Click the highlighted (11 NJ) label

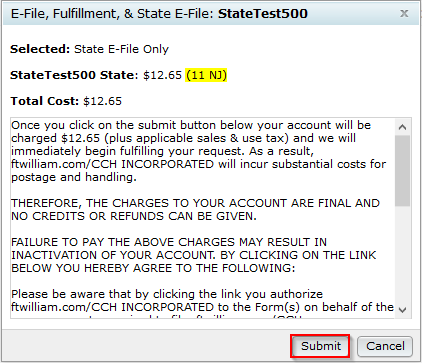click(206, 75)
